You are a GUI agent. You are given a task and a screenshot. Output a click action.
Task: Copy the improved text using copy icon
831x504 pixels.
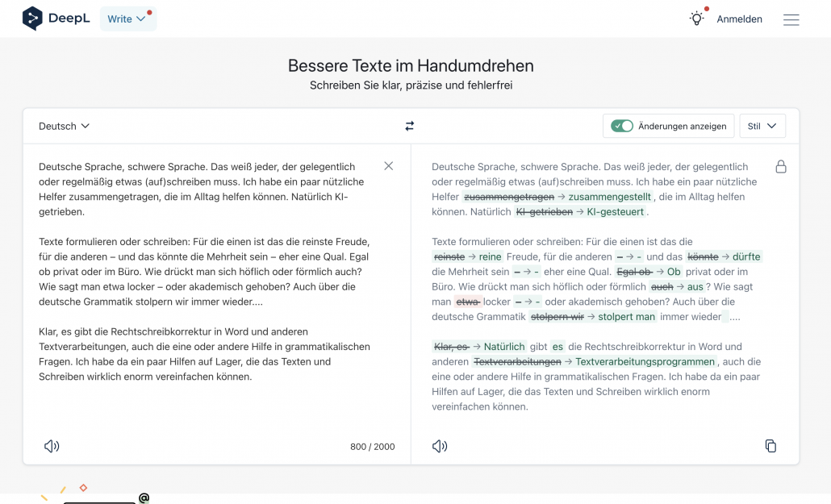770,445
